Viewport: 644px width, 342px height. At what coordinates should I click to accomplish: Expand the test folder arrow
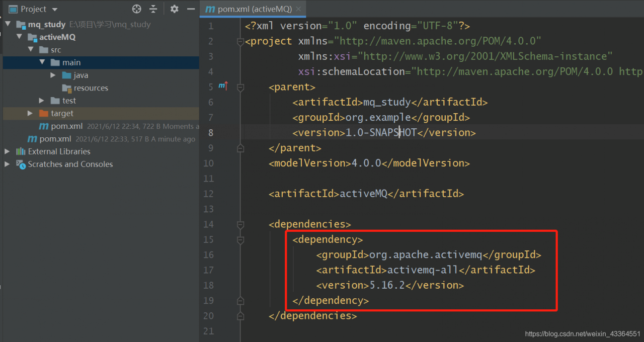coord(42,101)
